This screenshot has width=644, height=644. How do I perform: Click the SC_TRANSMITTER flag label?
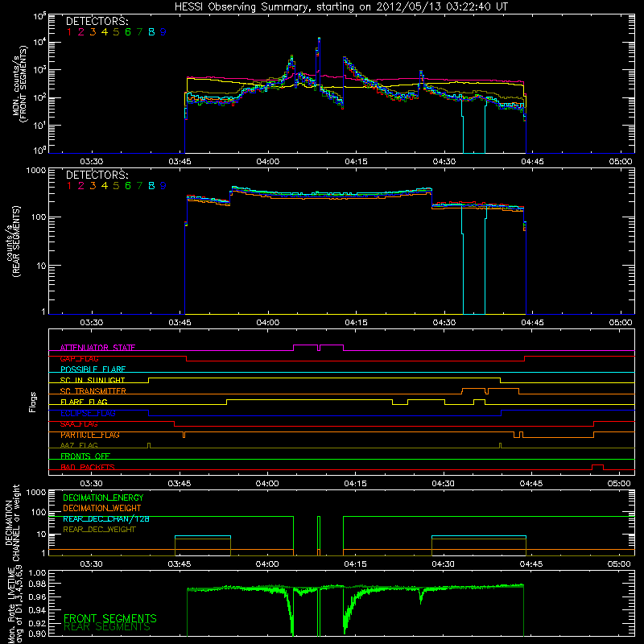(x=93, y=391)
